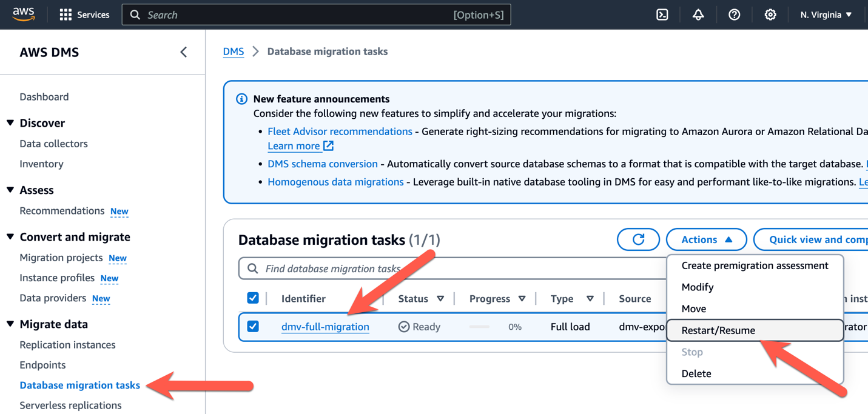Open Data providers in sidebar
The image size is (868, 414).
tap(53, 298)
